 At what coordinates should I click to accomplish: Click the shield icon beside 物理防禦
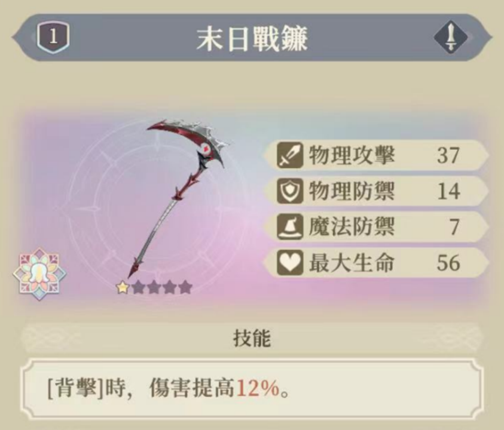(x=289, y=191)
